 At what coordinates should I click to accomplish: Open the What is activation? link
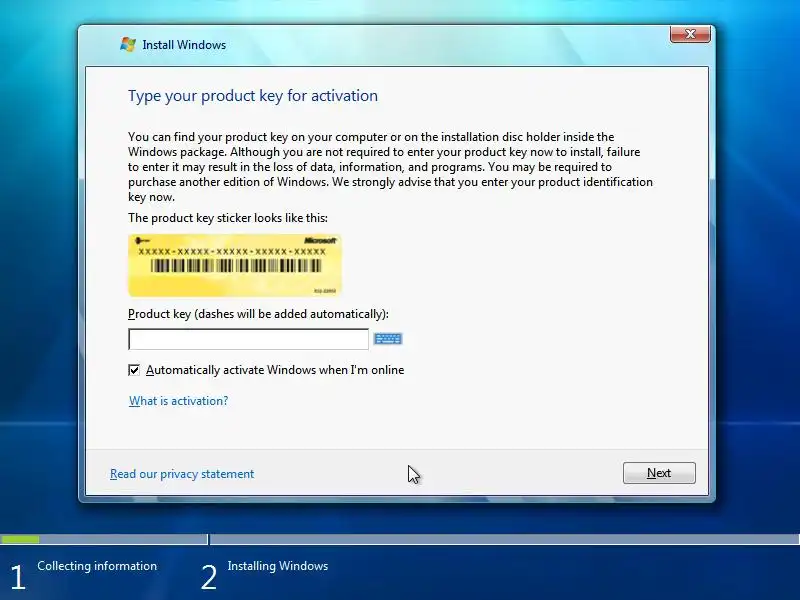[x=179, y=401]
